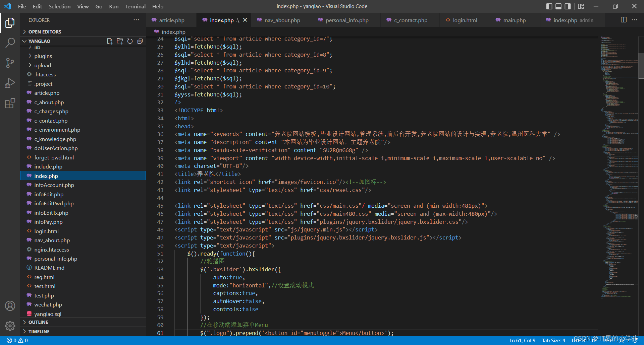
Task: Click the New File icon in YANGLAO header
Action: pyautogui.click(x=110, y=41)
